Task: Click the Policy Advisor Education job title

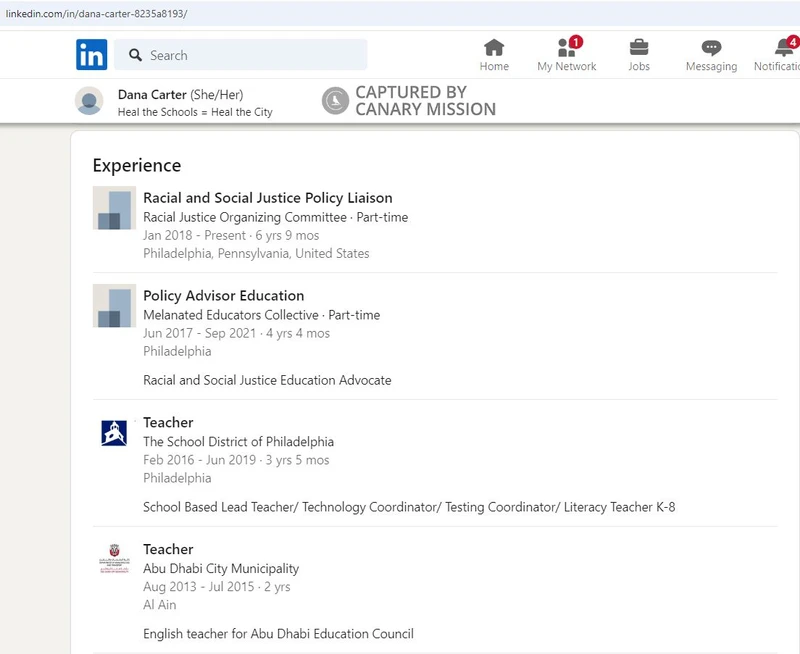Action: [x=222, y=296]
